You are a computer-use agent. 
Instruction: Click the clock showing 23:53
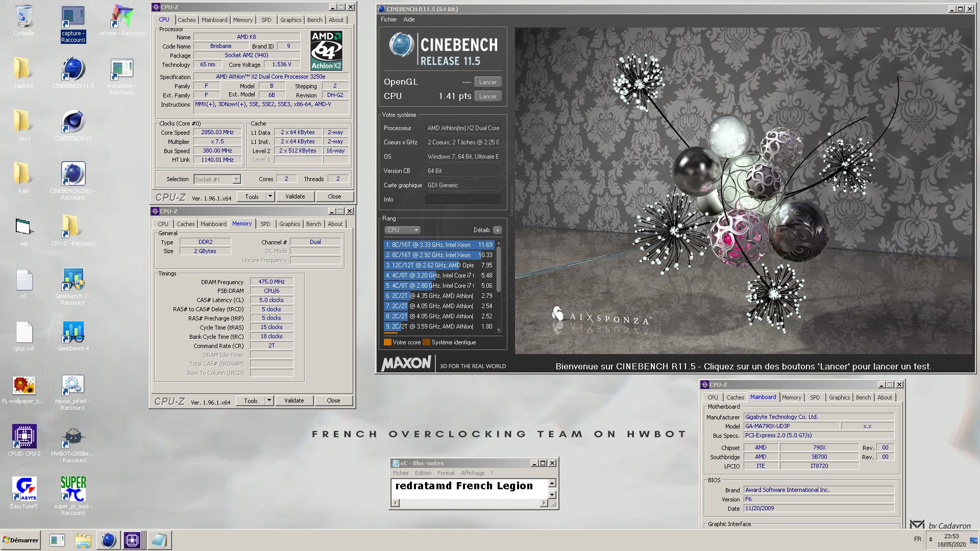tap(951, 536)
